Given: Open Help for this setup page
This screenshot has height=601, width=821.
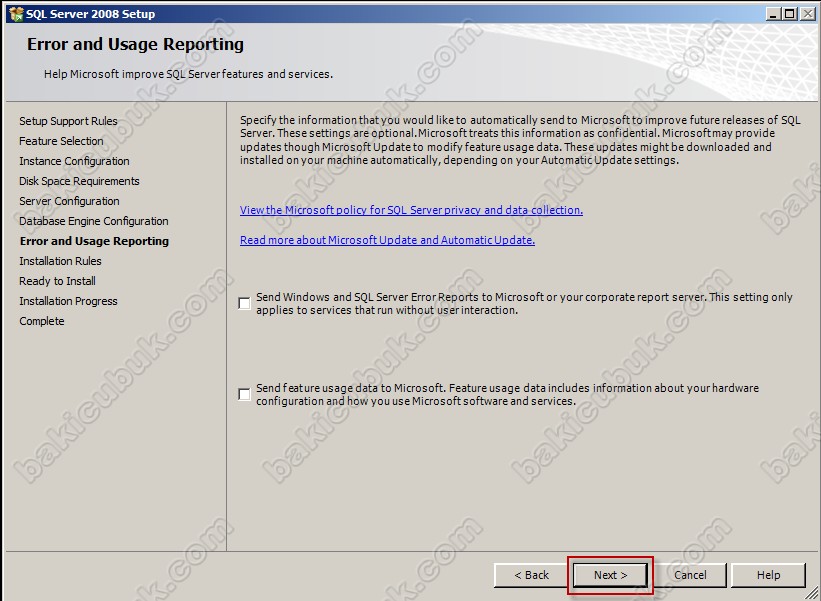Looking at the screenshot, I should point(768,575).
